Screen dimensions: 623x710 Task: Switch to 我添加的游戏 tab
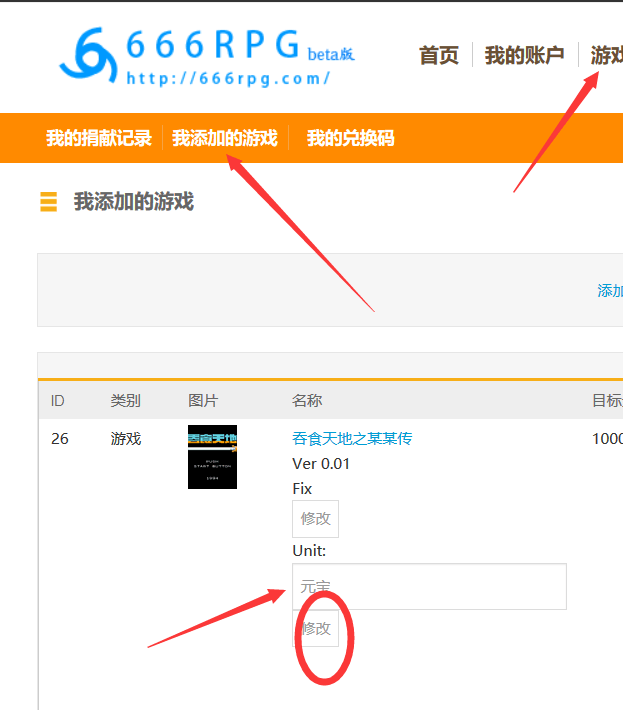point(225,138)
